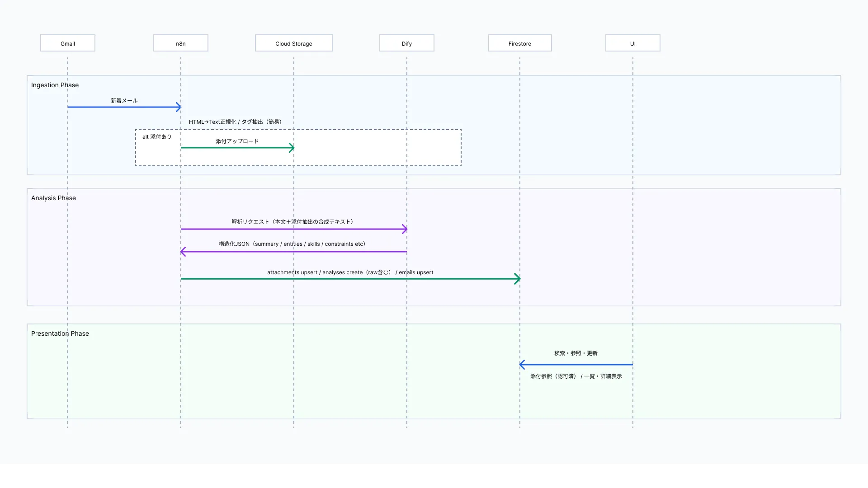Select the 新着メール message label
Image resolution: width=868 pixels, height=488 pixels.
[124, 101]
